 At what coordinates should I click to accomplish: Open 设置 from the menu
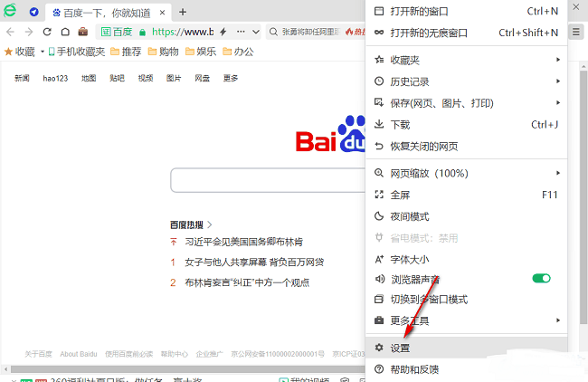(466, 348)
